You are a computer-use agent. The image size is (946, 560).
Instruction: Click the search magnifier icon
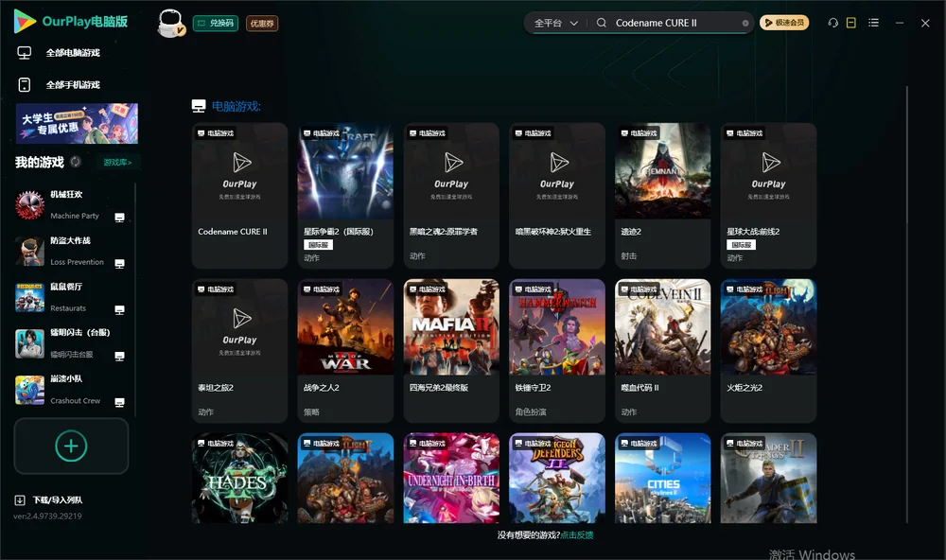[x=601, y=23]
